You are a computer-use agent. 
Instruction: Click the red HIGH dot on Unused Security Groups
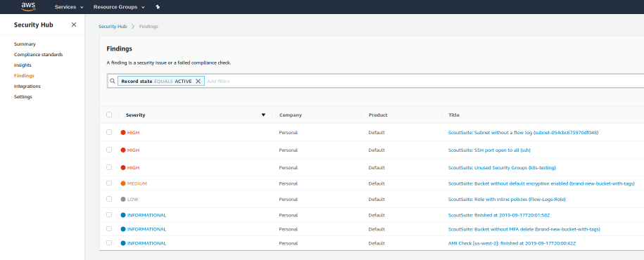click(122, 168)
